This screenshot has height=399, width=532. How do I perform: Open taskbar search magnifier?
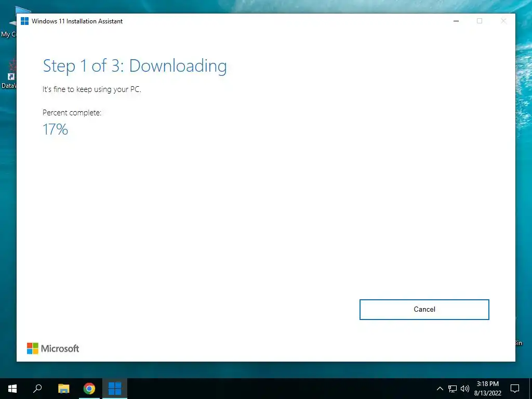tap(37, 389)
